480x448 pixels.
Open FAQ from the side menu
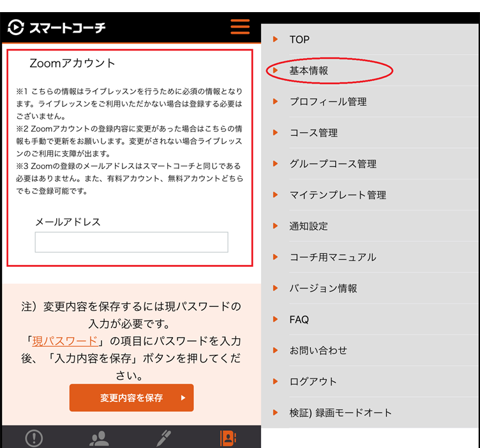370,320
